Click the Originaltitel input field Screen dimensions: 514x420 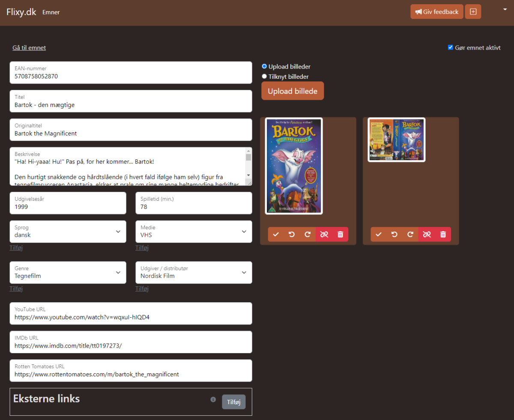tap(131, 130)
